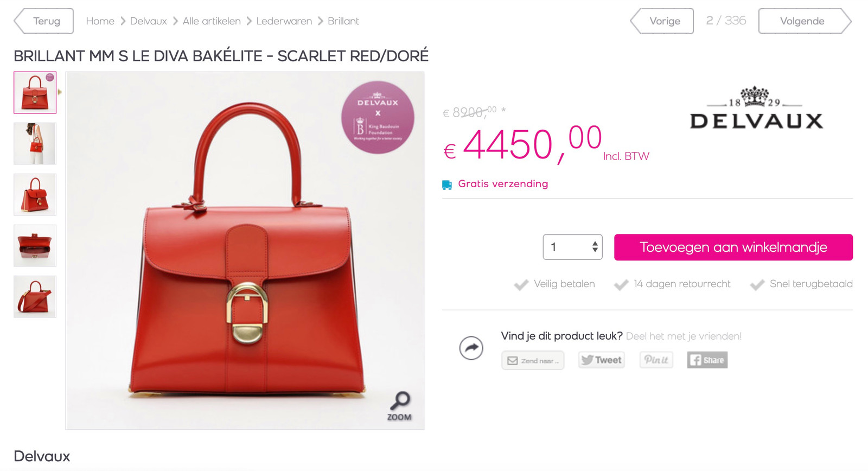Viewport: 868px width, 471px height.
Task: Open Alle artikelen breadcrumb link
Action: pyautogui.click(x=212, y=21)
